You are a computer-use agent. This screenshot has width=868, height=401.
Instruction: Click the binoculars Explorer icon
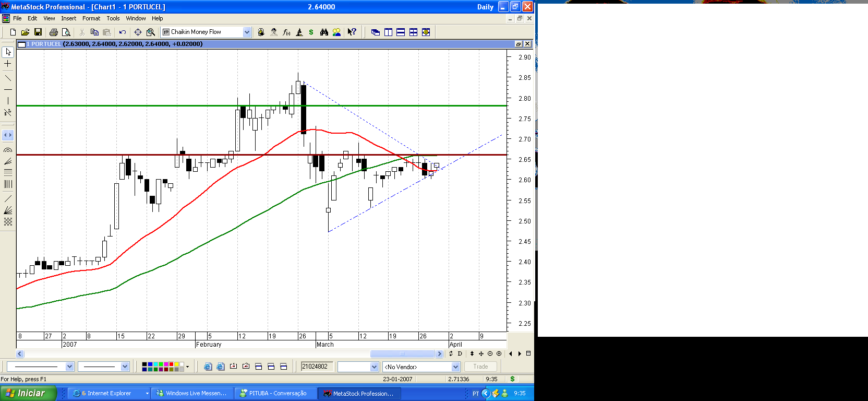tap(324, 32)
